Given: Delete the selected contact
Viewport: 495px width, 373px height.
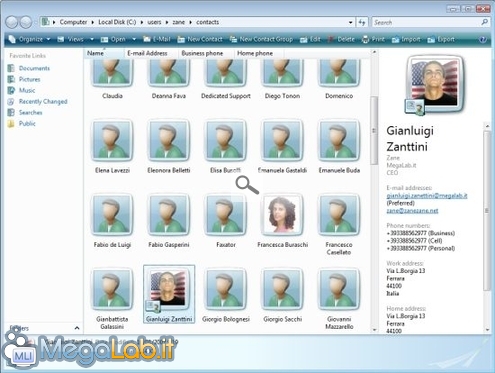Looking at the screenshot, I should click(341, 39).
